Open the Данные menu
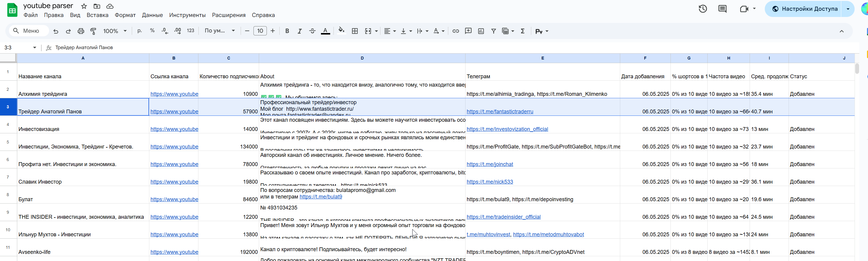The image size is (868, 261). coord(152,15)
